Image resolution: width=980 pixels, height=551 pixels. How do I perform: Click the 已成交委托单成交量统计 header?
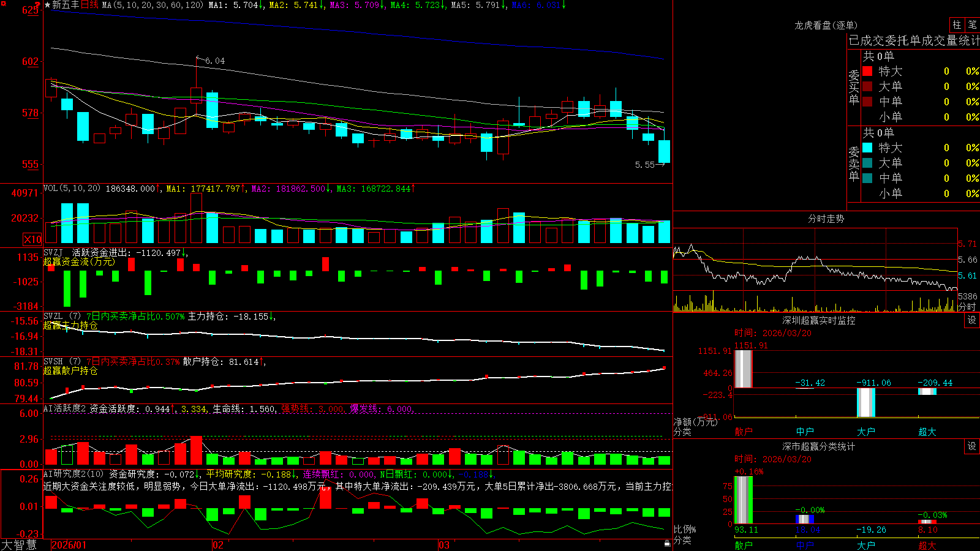click(x=914, y=40)
